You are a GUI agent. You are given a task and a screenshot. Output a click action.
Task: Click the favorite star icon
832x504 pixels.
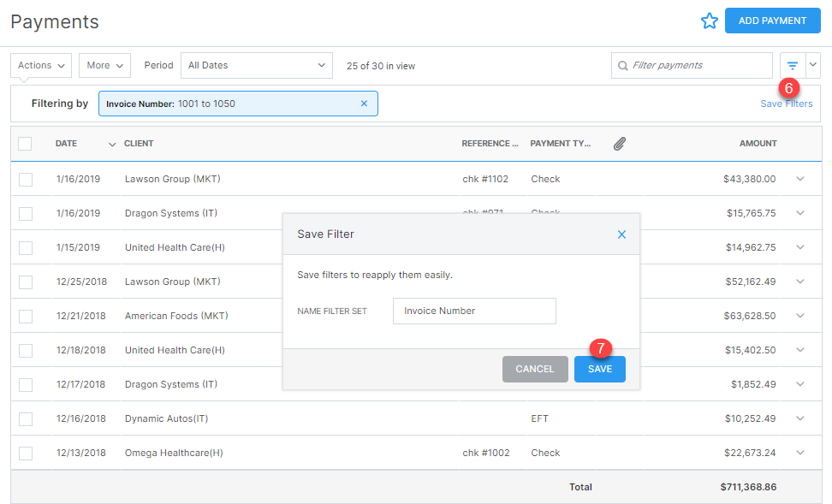(x=709, y=21)
